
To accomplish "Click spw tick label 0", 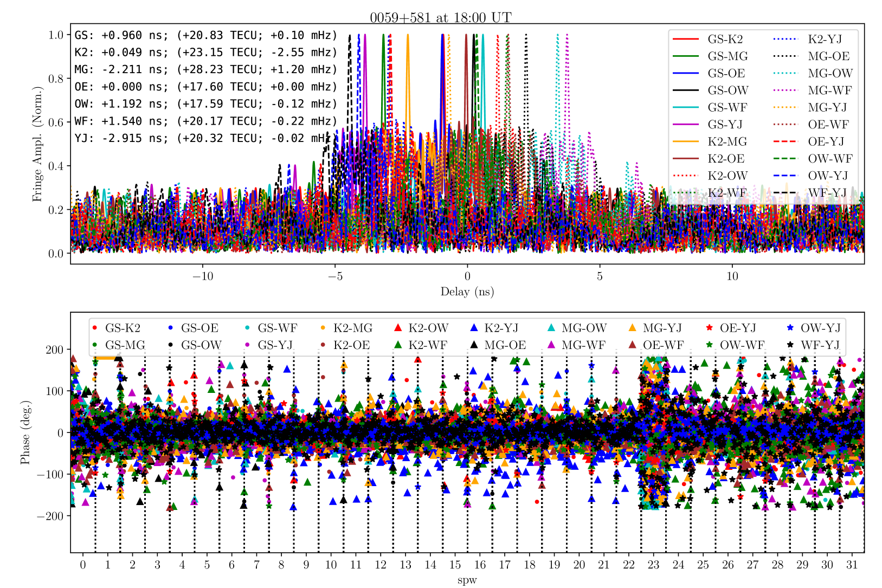I will coord(83,565).
